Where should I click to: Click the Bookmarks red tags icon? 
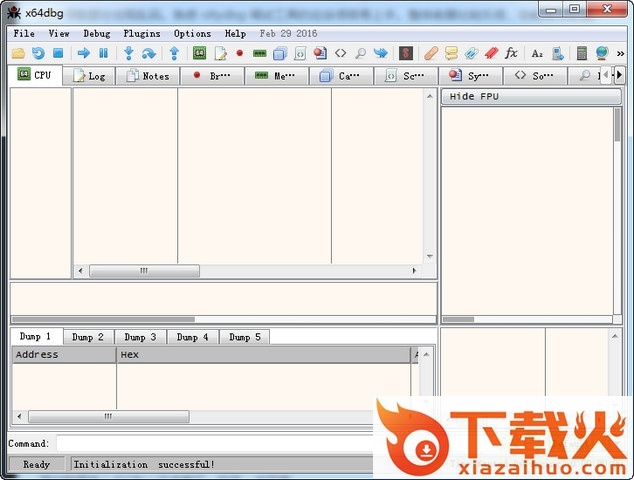(x=491, y=53)
